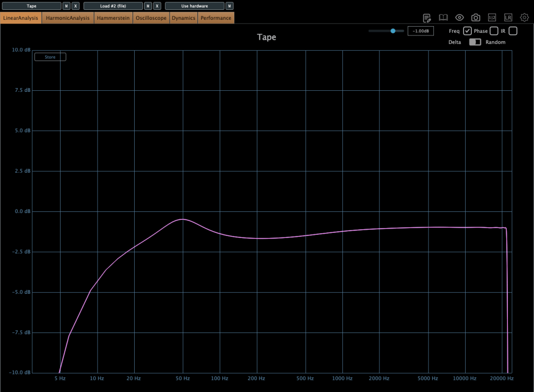Screen dimensions: 534x392
Task: Click the LR channel icon
Action: click(508, 18)
